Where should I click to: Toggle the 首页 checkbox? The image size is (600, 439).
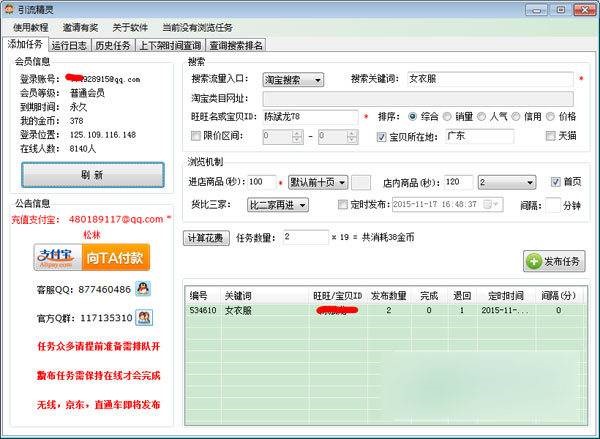[557, 182]
